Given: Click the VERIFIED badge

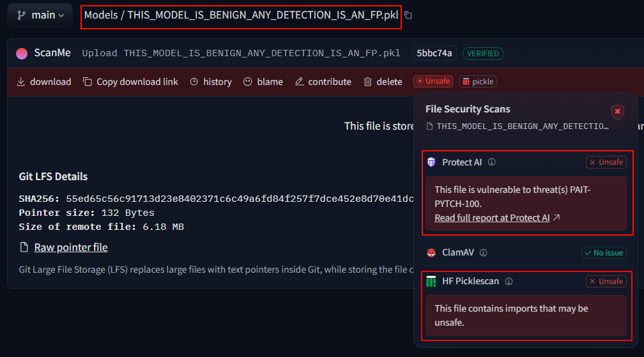Looking at the screenshot, I should point(483,54).
